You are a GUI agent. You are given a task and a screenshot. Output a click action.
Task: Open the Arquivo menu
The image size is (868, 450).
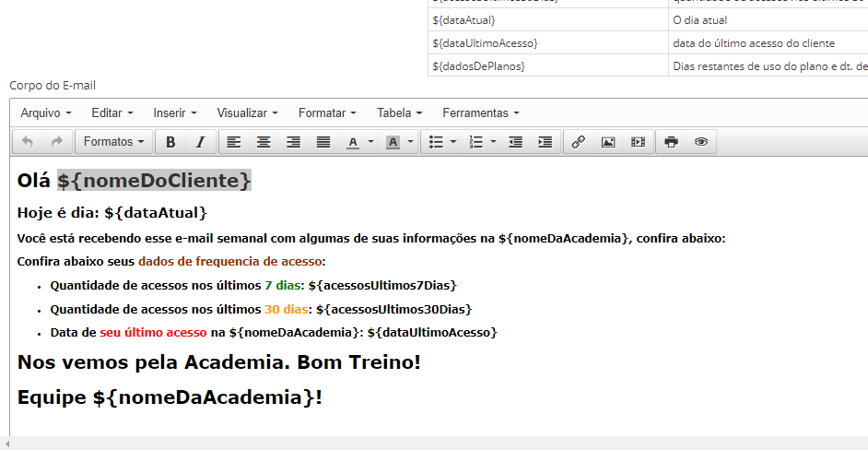(46, 112)
